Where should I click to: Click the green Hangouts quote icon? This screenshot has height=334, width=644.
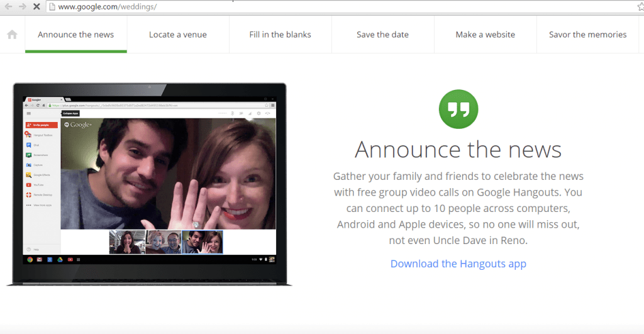coord(458,109)
